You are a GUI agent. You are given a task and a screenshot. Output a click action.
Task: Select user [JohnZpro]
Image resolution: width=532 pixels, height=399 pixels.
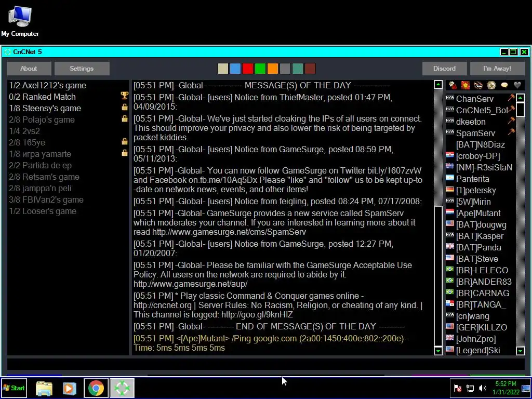click(x=480, y=339)
